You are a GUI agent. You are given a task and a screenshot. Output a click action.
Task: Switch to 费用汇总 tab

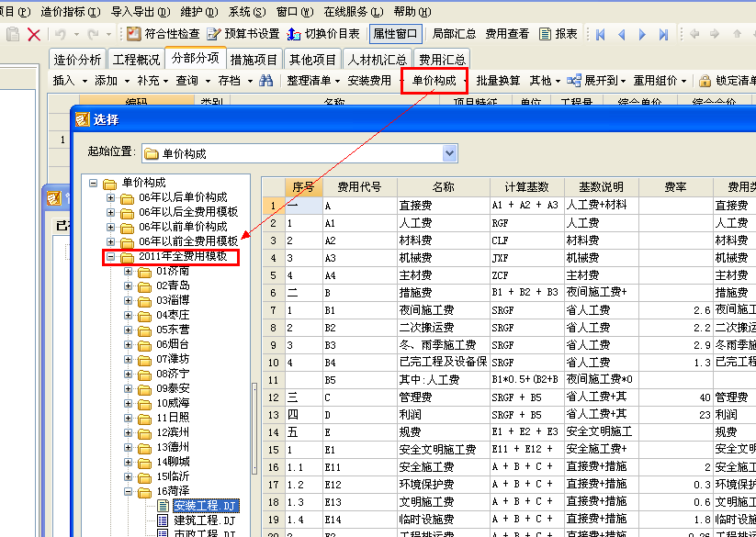tap(442, 60)
